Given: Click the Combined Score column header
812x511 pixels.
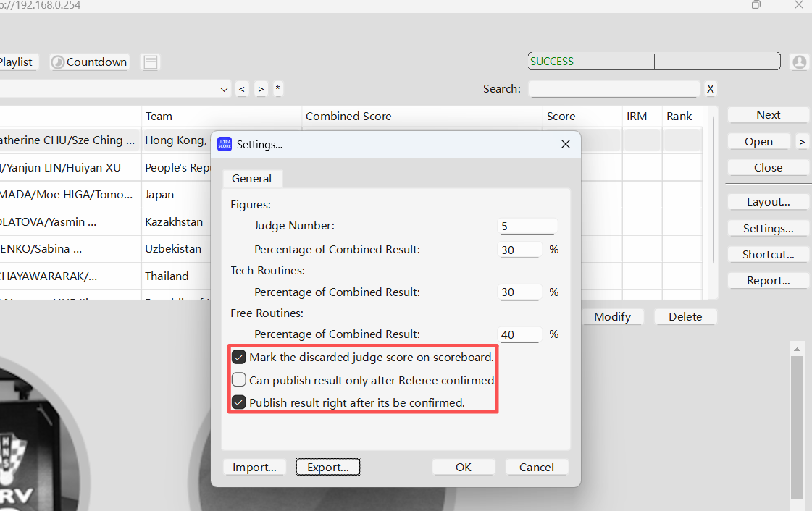Looking at the screenshot, I should coord(422,117).
